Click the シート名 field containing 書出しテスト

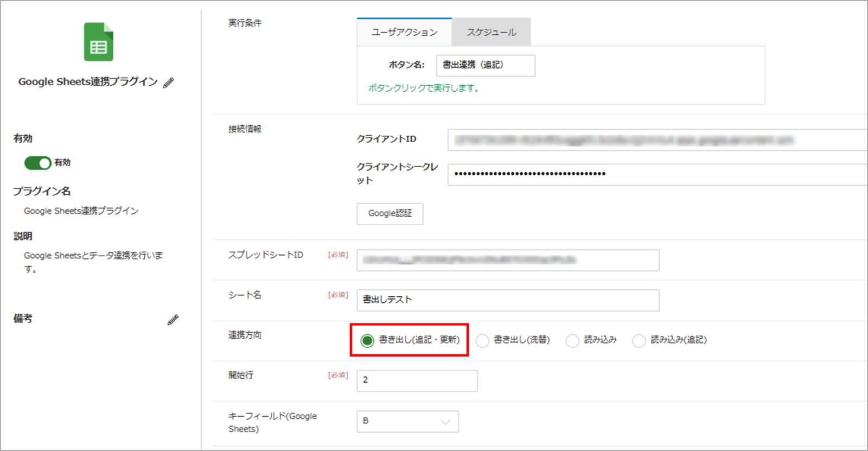508,300
